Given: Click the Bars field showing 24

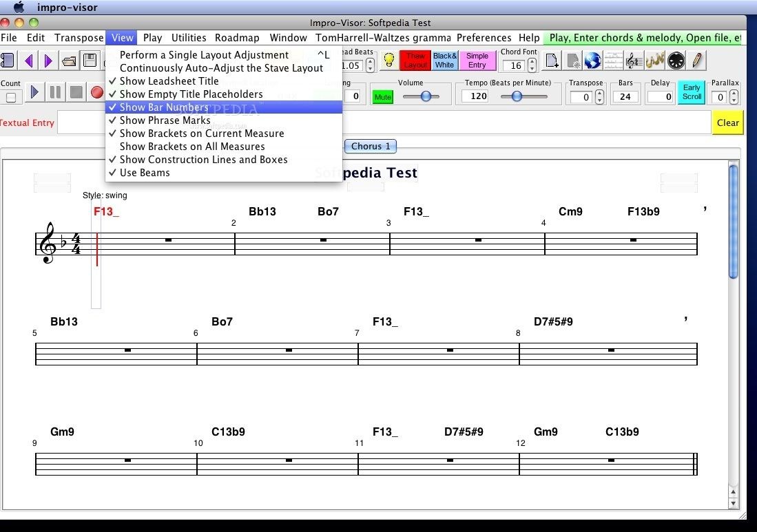Looking at the screenshot, I should 625,97.
